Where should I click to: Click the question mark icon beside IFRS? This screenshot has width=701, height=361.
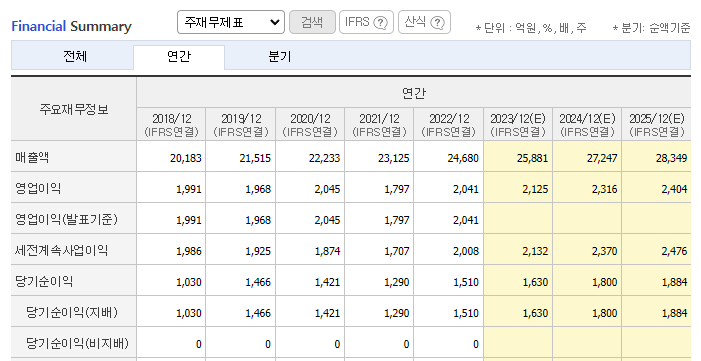click(x=380, y=23)
